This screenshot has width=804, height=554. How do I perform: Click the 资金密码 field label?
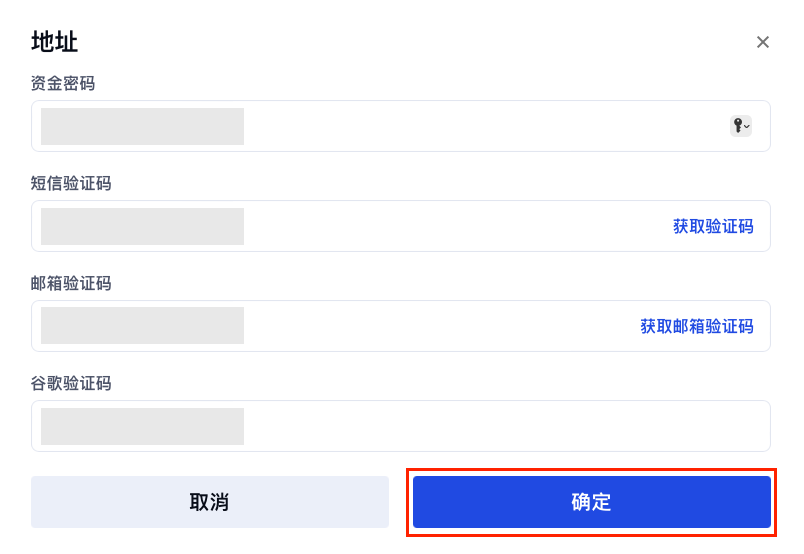tap(63, 83)
